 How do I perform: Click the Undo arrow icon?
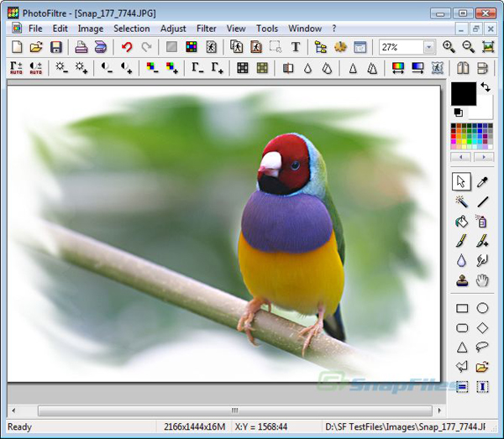pyautogui.click(x=127, y=47)
